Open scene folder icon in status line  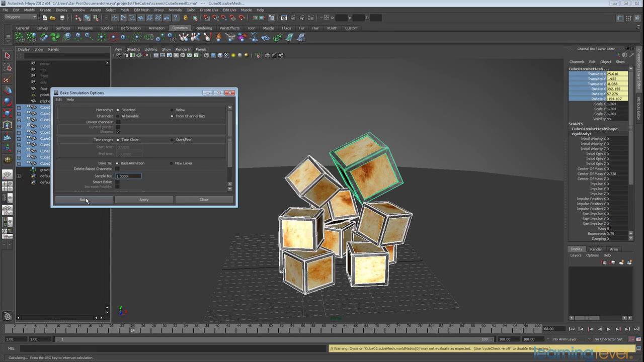(x=53, y=18)
